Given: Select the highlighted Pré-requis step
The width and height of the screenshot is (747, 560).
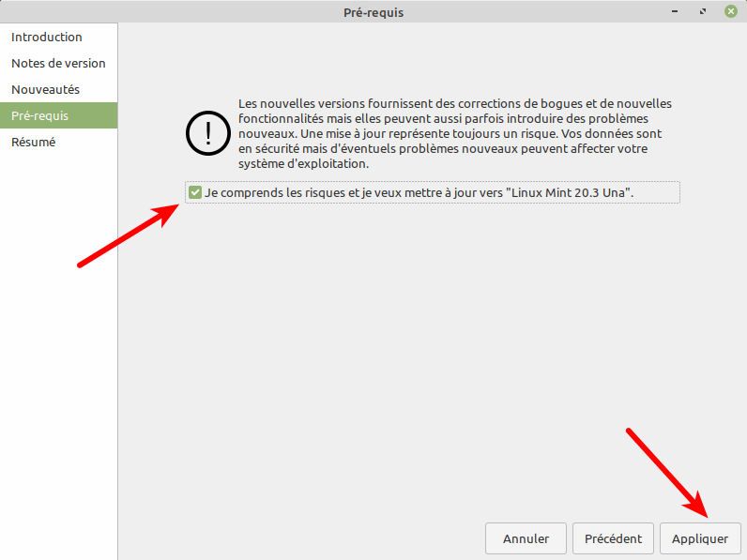Looking at the screenshot, I should click(x=58, y=115).
